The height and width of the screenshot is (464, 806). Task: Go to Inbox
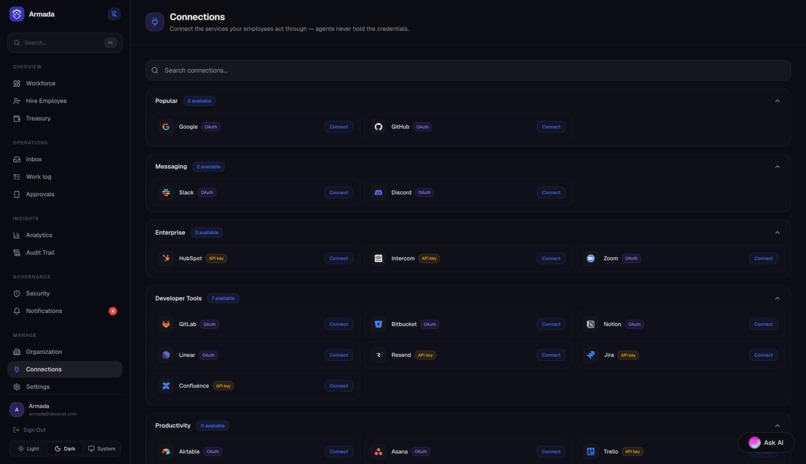pyautogui.click(x=65, y=159)
